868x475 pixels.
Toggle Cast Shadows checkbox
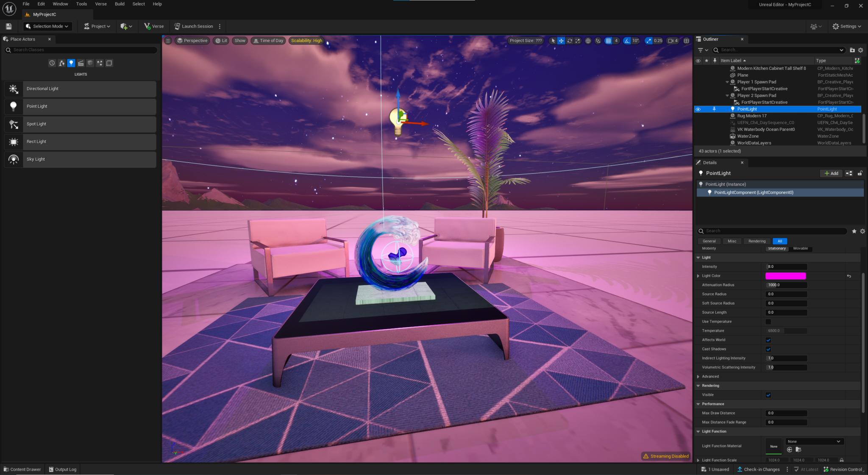click(x=769, y=349)
